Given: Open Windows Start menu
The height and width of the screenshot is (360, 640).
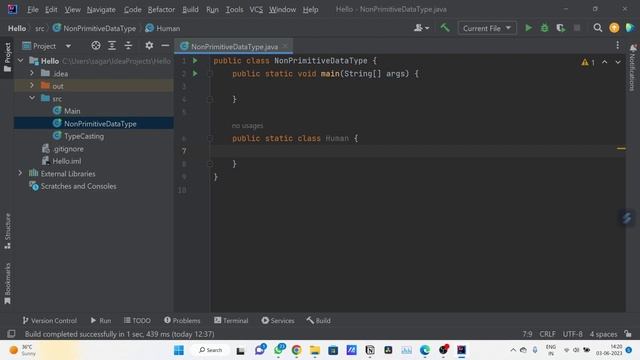Looking at the screenshot, I should pos(179,350).
